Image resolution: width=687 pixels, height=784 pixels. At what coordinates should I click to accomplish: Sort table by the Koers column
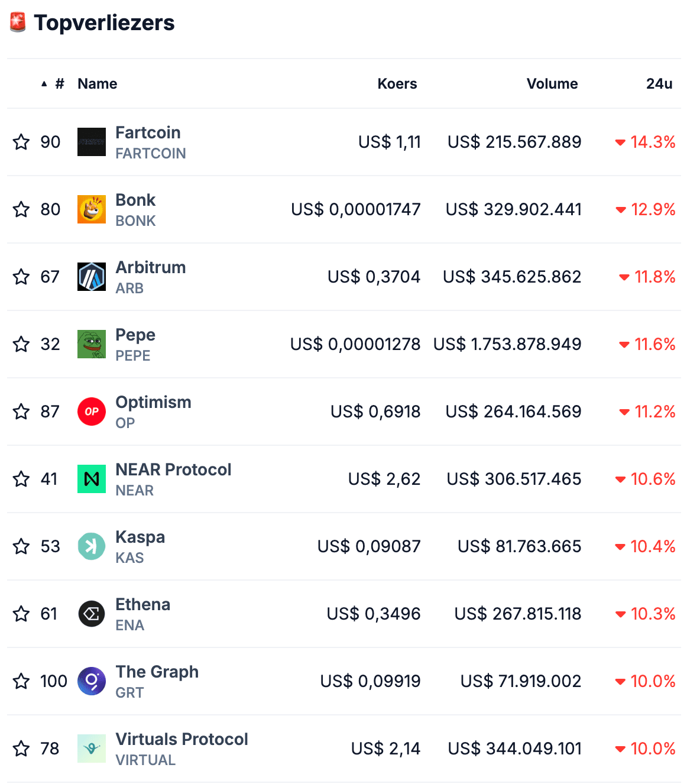397,84
